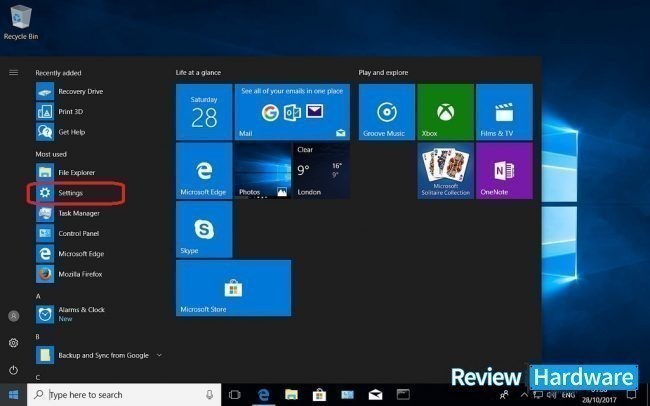Click the volume icon in system tray
Screen dimensions: 650x406
click(551, 395)
